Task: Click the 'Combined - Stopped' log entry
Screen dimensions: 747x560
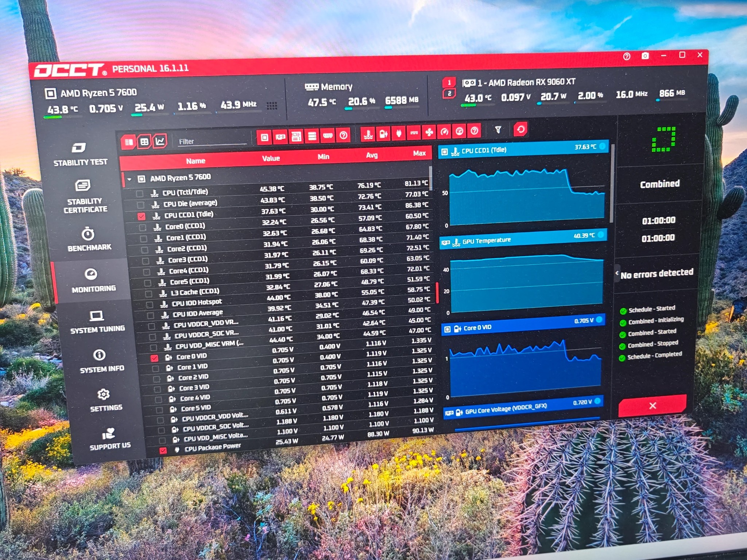Action: point(653,344)
